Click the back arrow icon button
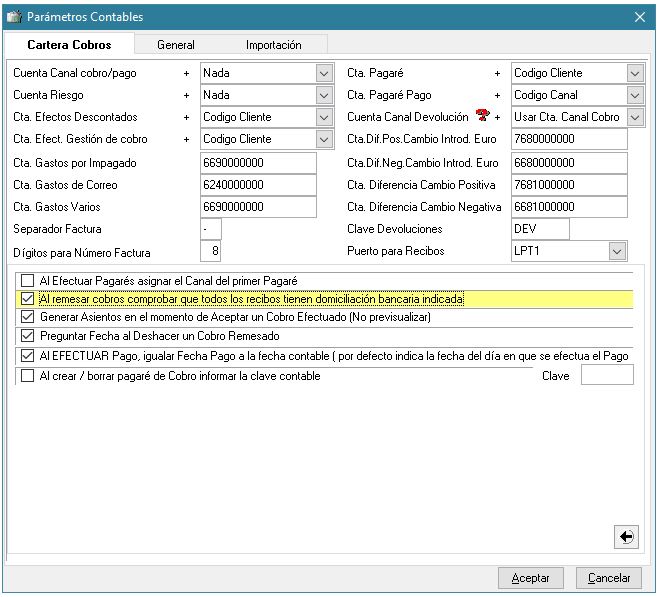Image resolution: width=660 pixels, height=597 pixels. tap(626, 536)
